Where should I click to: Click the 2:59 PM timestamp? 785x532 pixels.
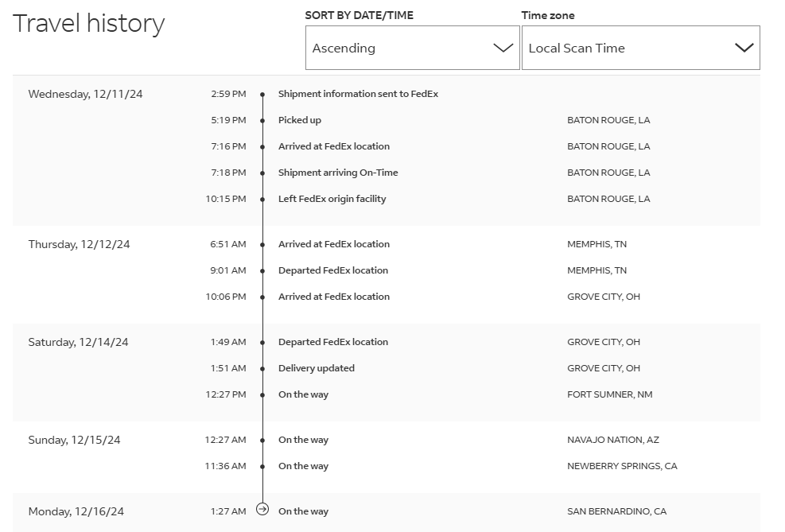[x=228, y=94]
